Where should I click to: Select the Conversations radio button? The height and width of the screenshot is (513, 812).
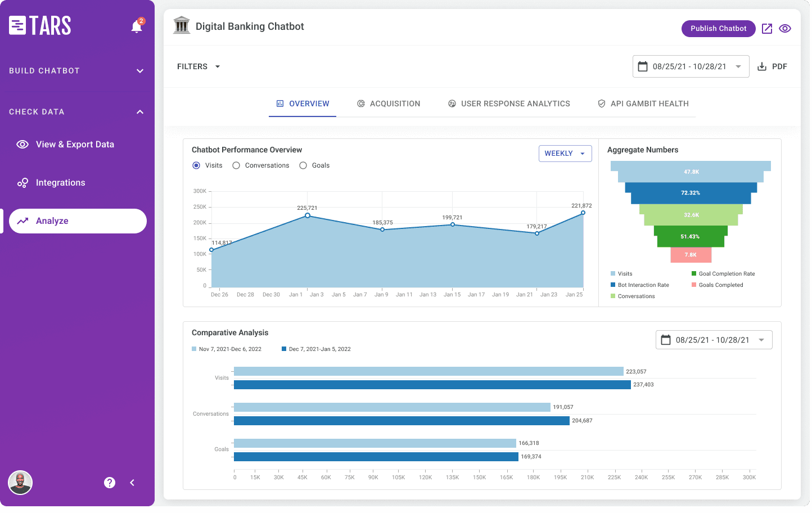(237, 166)
